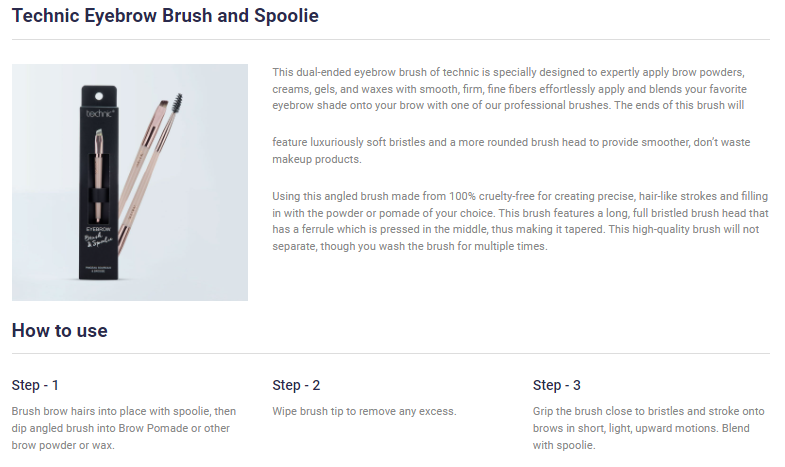Image resolution: width=785 pixels, height=467 pixels.
Task: Click the 'technic' logo on the packaging
Action: pyautogui.click(x=100, y=114)
